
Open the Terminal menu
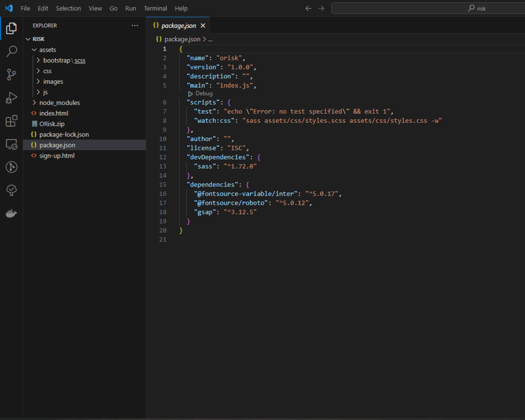(x=155, y=8)
